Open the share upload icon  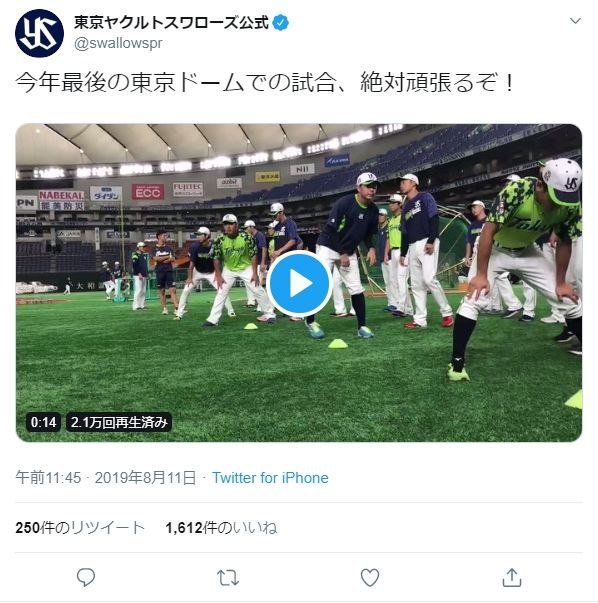point(512,577)
